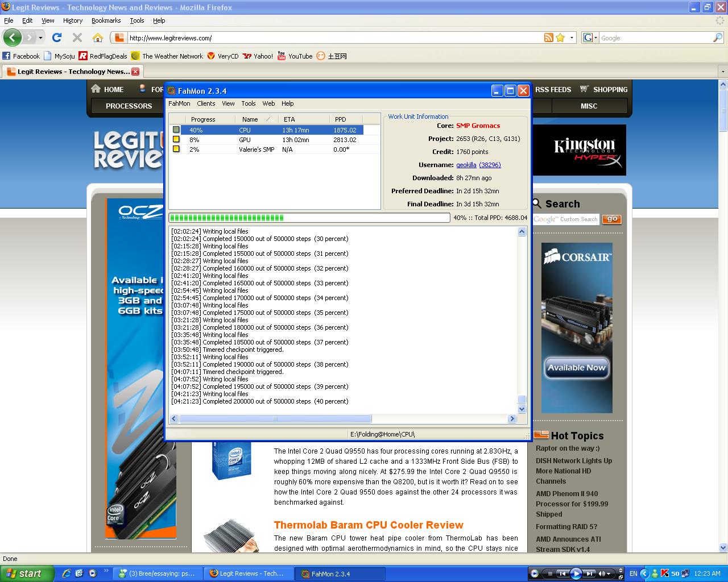Click the PROCESSORS nav button on website

pyautogui.click(x=129, y=106)
